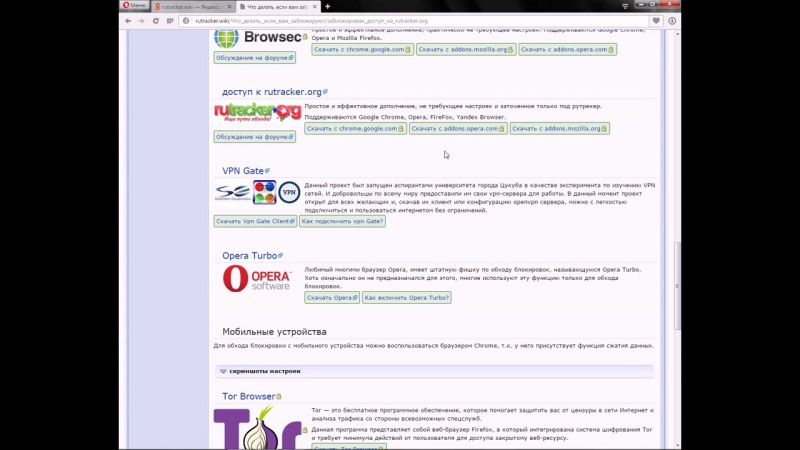Open the Speed Dial grid icon
The height and width of the screenshot is (450, 800).
pyautogui.click(x=170, y=21)
